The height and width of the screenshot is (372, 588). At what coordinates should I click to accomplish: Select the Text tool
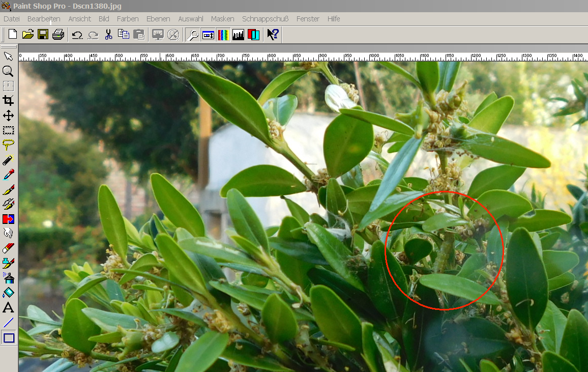click(8, 307)
